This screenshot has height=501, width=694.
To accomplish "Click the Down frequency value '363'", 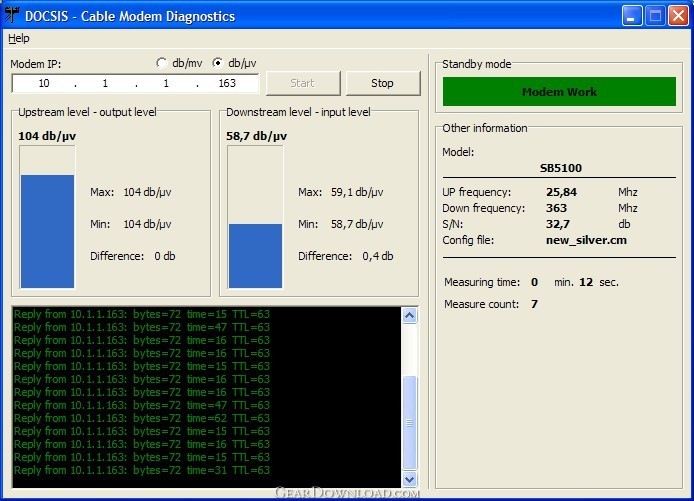I will tap(556, 208).
